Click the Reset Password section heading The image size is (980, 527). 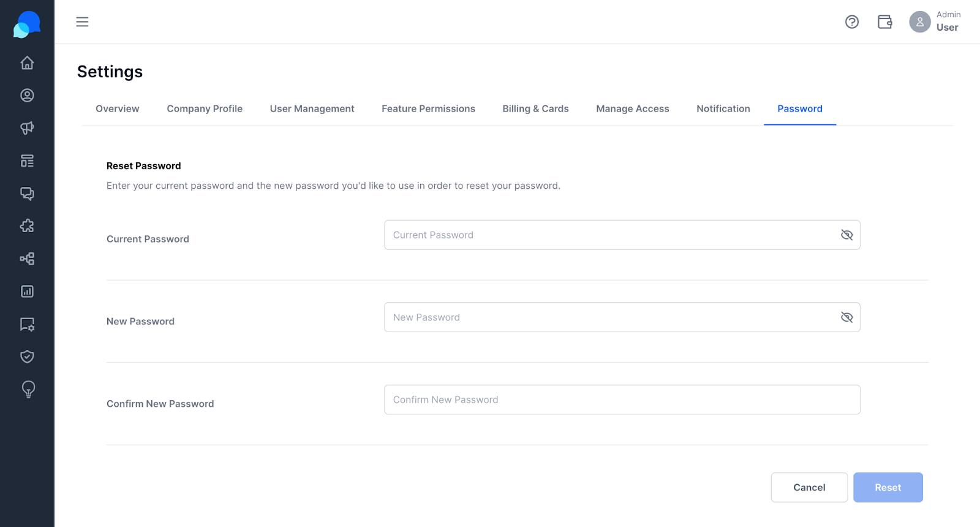pyautogui.click(x=144, y=166)
